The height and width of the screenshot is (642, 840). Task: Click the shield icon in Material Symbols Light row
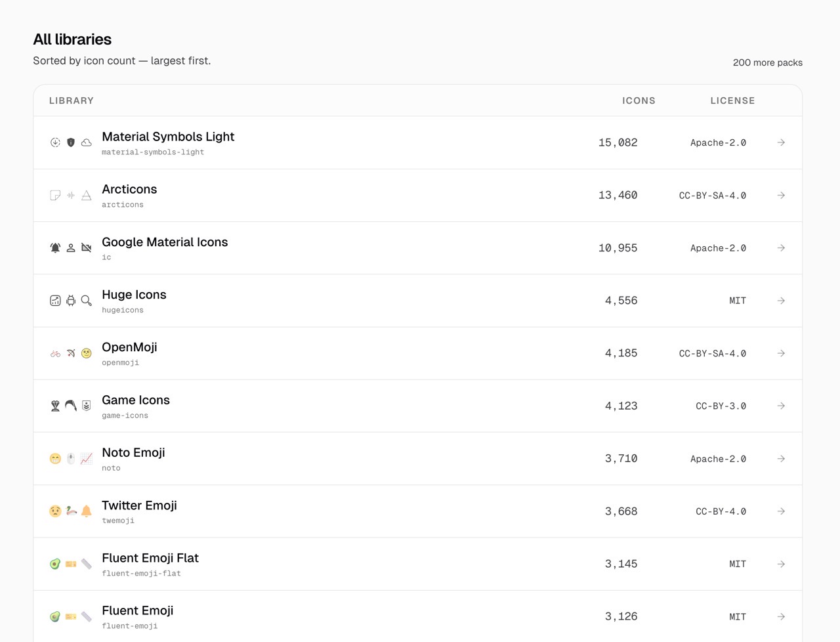[x=71, y=142]
